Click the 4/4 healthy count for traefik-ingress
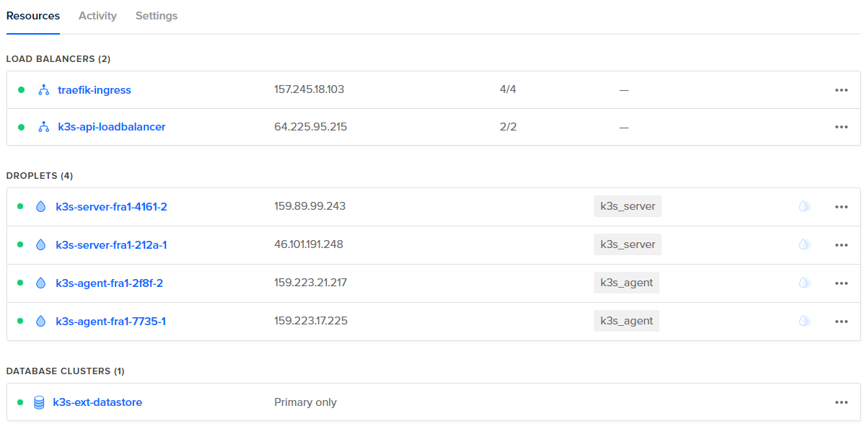The height and width of the screenshot is (429, 868). [508, 89]
